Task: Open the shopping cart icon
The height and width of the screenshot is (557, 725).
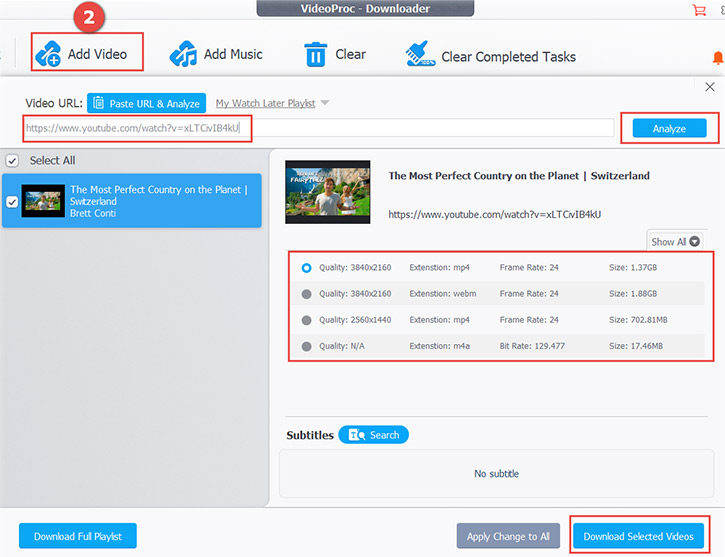Action: point(699,10)
